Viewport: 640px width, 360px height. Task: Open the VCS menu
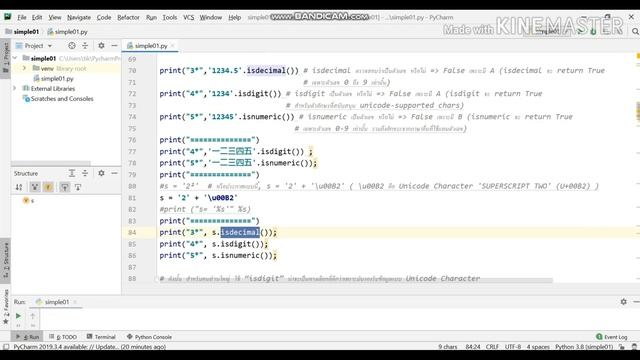[x=189, y=18]
